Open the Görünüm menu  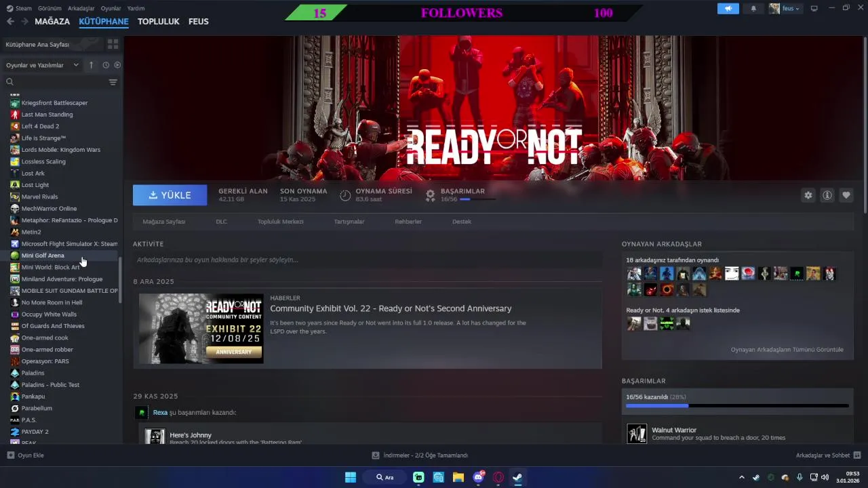[50, 8]
